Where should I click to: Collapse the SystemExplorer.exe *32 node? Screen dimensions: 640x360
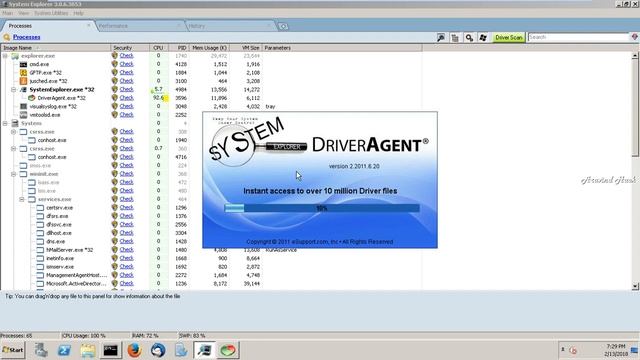(13, 89)
